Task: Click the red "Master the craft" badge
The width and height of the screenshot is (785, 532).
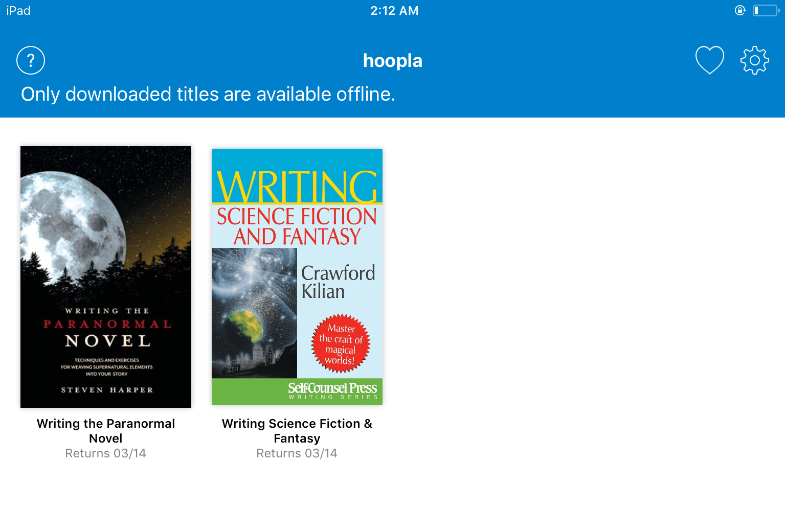Action: [341, 344]
